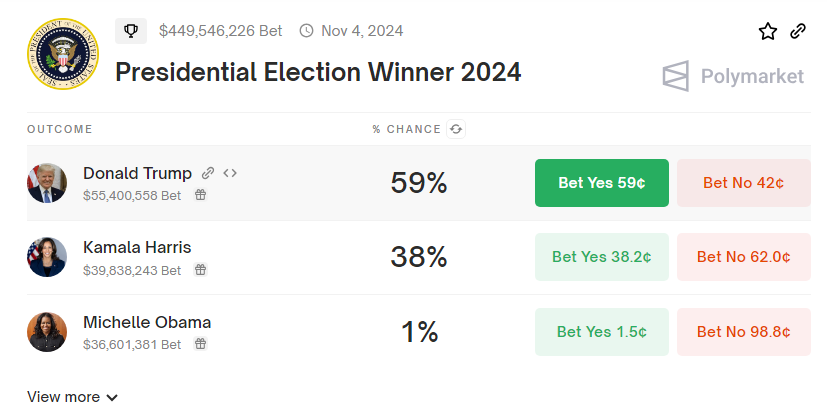Bet Yes 38.2¢ on Kamala Harris

click(602, 257)
